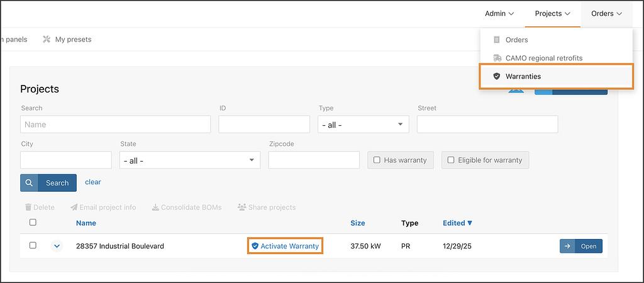Focus the Zipcode input field
Viewport: 644px width, 283px height.
314,160
